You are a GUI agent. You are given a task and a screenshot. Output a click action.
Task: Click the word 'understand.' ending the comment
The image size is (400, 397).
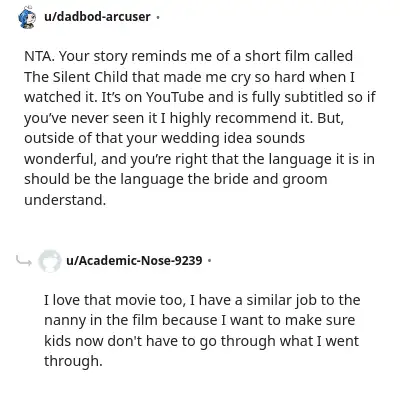point(65,200)
